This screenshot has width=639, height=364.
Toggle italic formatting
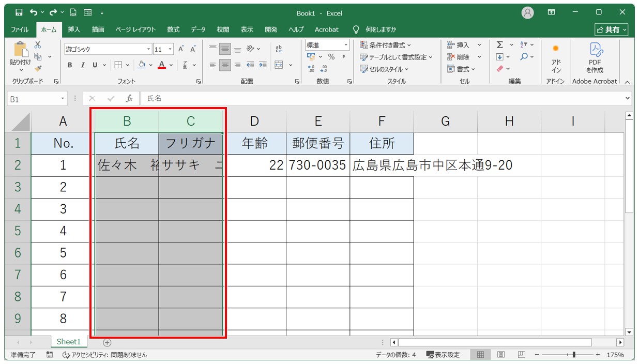83,65
